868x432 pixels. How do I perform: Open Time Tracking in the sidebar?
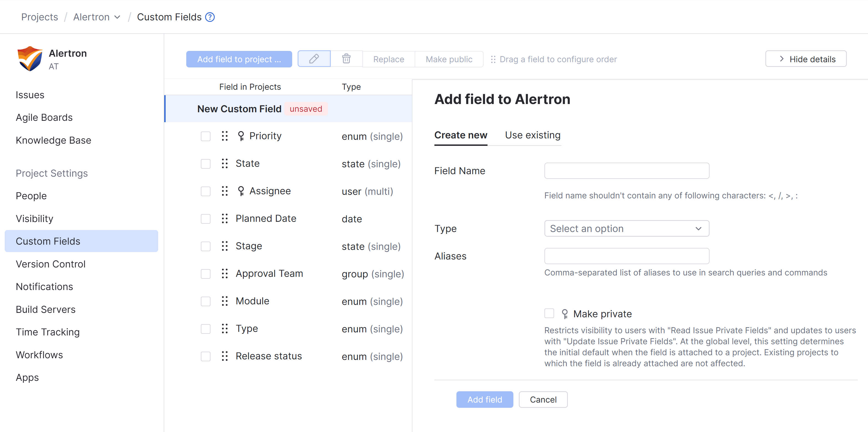48,332
